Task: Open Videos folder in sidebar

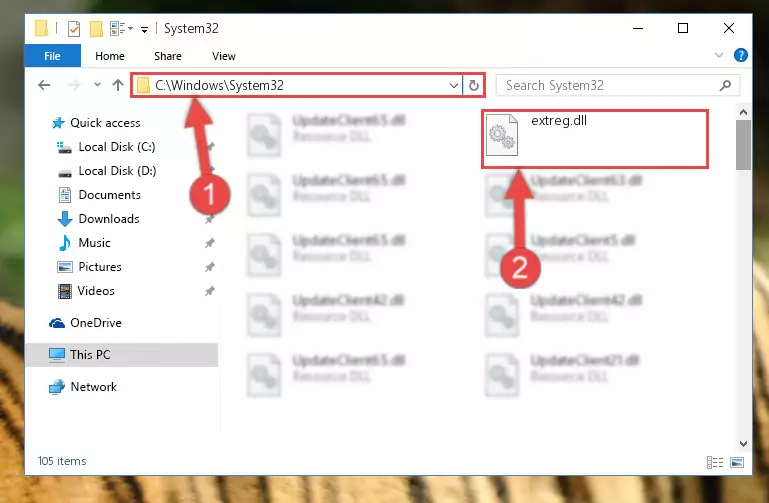Action: coord(96,291)
